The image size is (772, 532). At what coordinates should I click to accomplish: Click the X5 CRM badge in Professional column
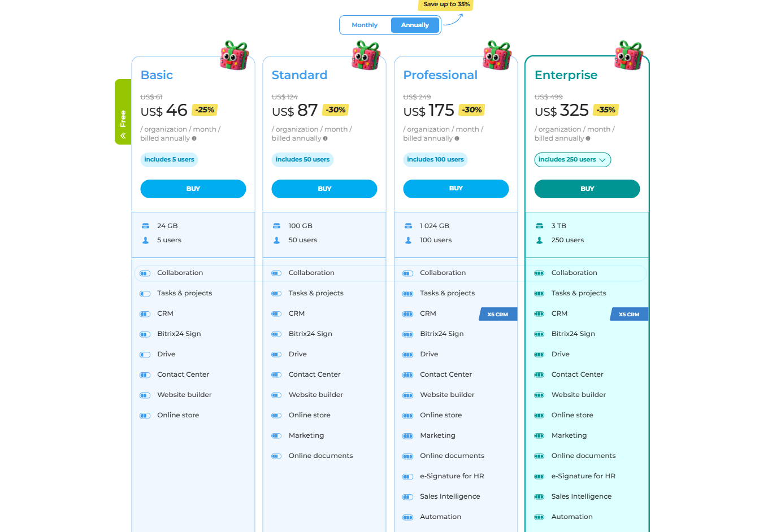pos(497,314)
